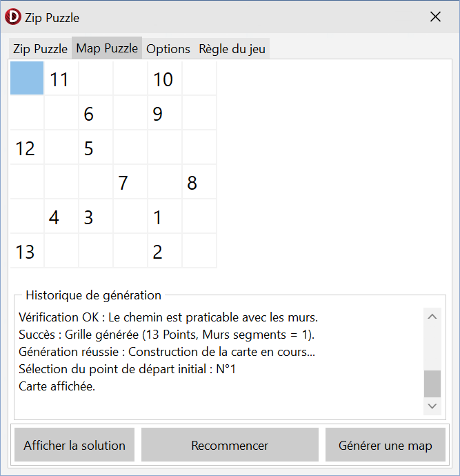Select the blue highlighted grid cell
The width and height of the screenshot is (460, 476).
click(27, 79)
